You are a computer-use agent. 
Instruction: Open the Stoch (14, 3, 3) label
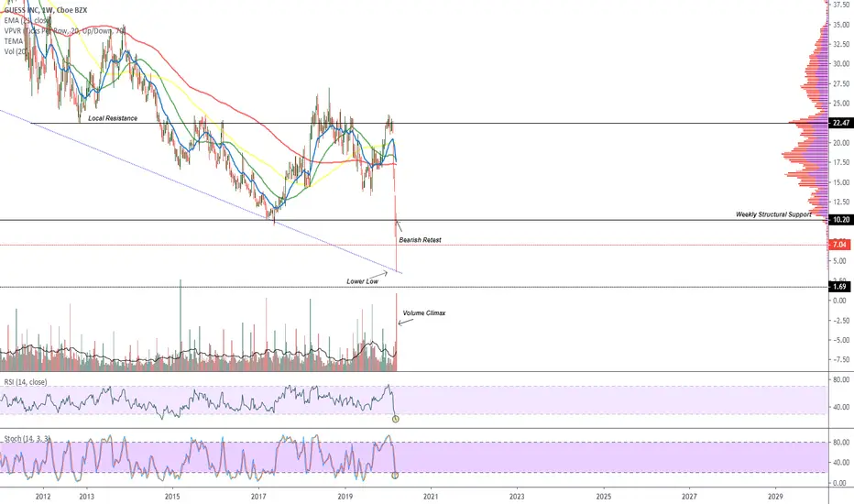27,439
